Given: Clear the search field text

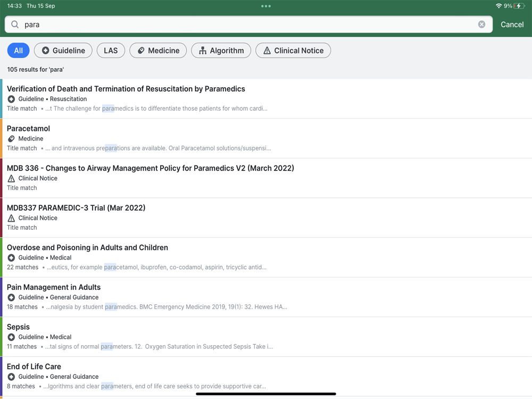Looking at the screenshot, I should 481,24.
